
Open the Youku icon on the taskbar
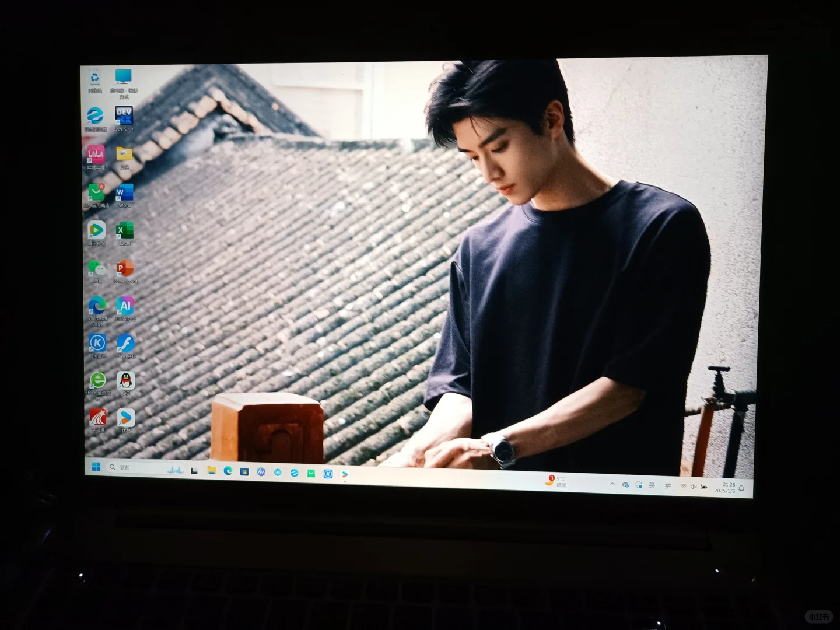(345, 474)
